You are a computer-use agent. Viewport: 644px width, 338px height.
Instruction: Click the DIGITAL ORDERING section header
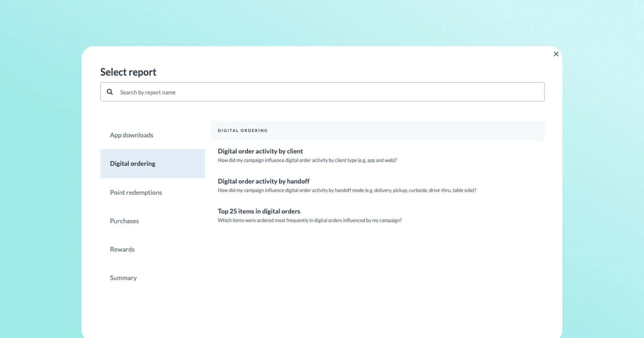243,131
